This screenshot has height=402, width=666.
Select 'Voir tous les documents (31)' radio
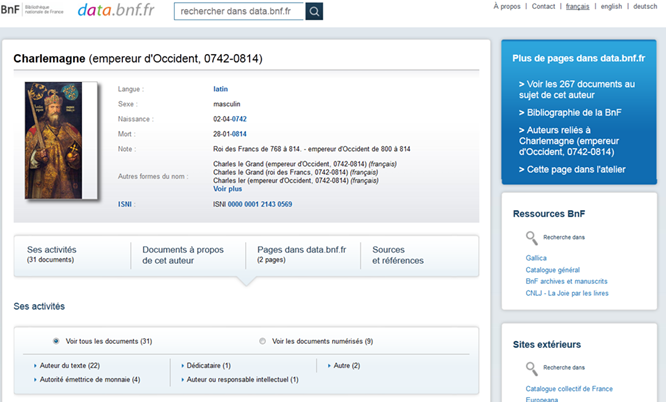coord(56,341)
